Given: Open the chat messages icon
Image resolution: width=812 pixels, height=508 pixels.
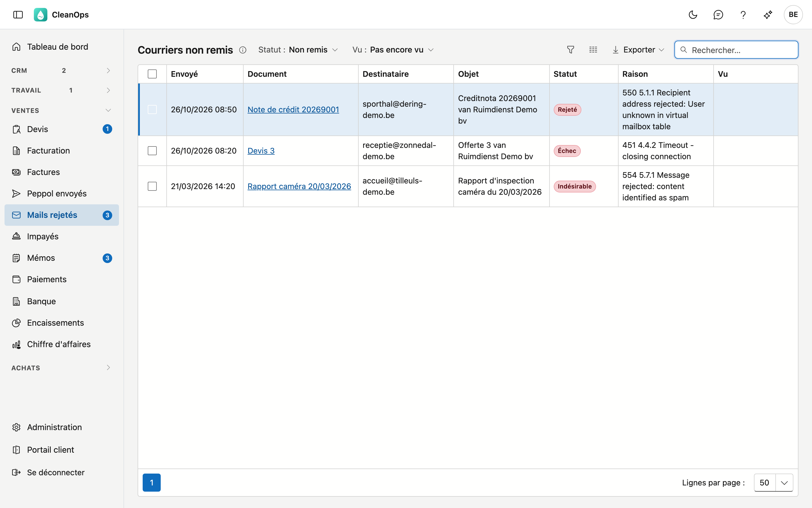Looking at the screenshot, I should pos(718,15).
